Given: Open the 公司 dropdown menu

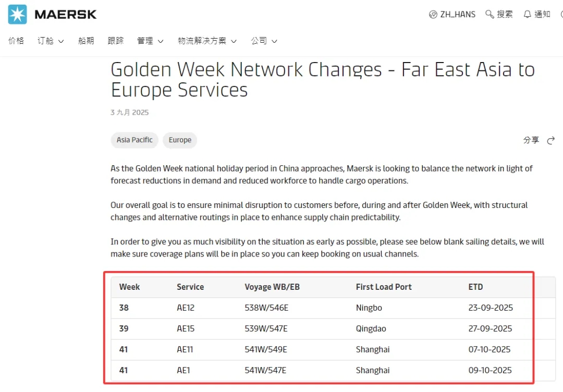Looking at the screenshot, I should pos(264,41).
